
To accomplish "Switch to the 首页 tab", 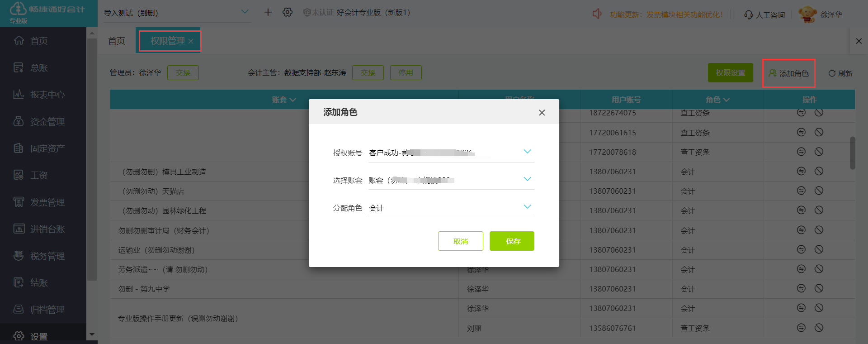I will tap(117, 41).
